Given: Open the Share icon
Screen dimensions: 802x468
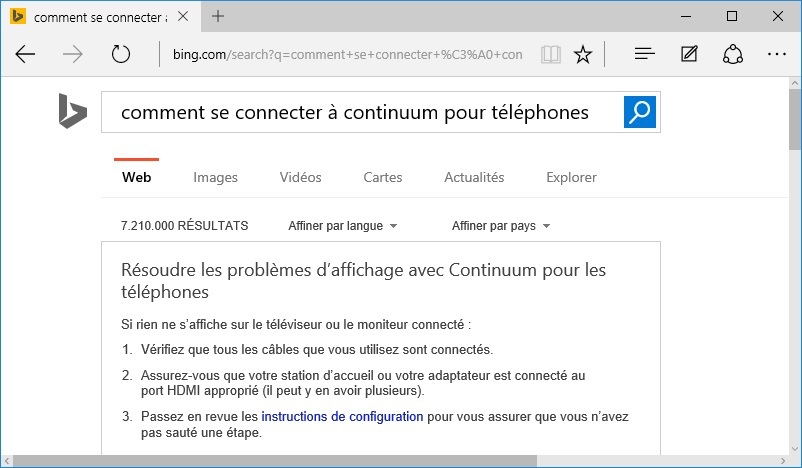Looking at the screenshot, I should 732,54.
